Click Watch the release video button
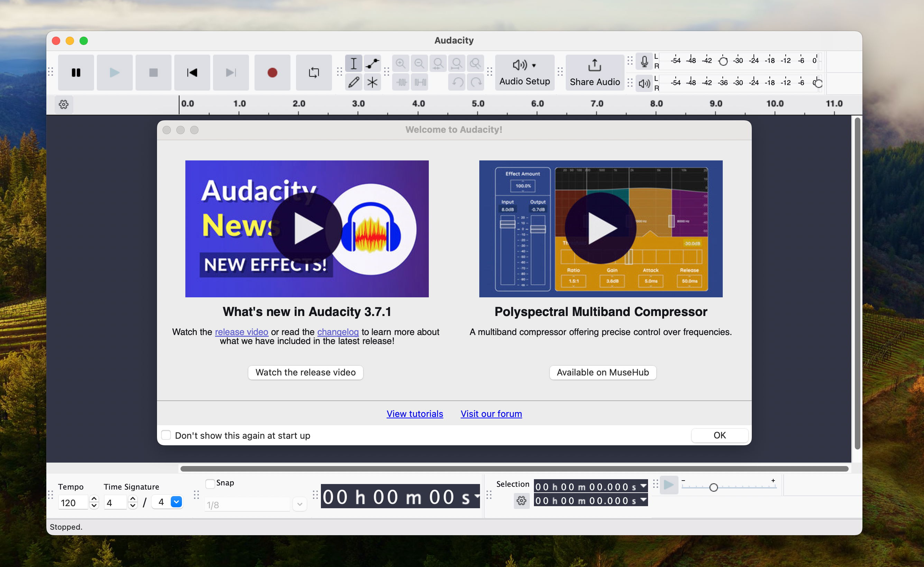This screenshot has height=567, width=924. 305,372
